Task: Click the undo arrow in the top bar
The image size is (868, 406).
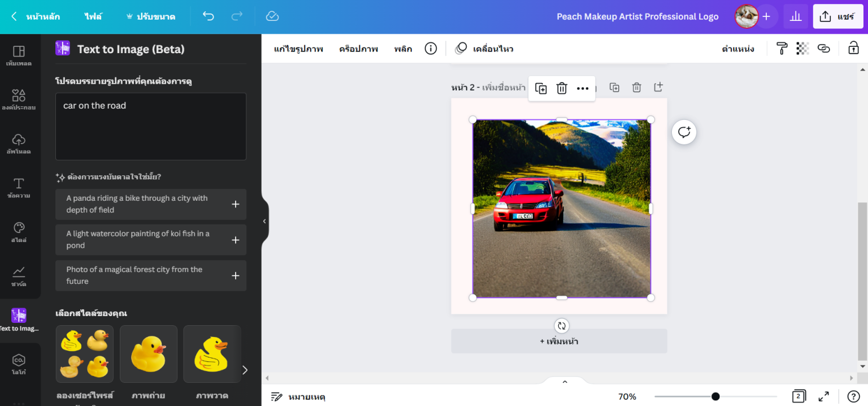Action: (208, 16)
